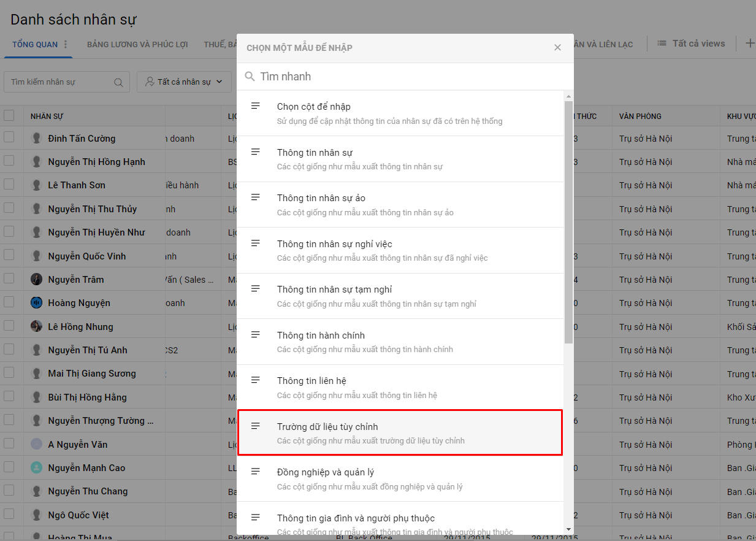Add a new view with plus icon
The width and height of the screenshot is (756, 541).
(x=750, y=43)
